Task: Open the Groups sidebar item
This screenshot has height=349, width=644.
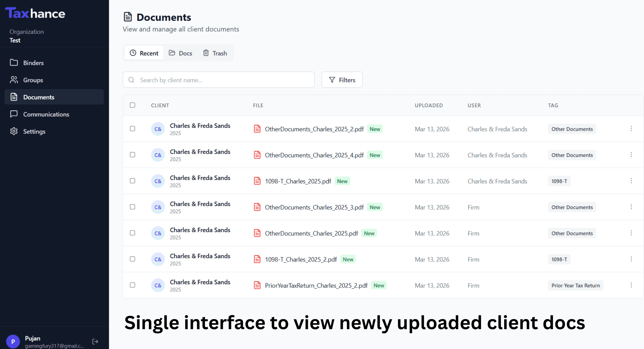Action: pyautogui.click(x=54, y=80)
